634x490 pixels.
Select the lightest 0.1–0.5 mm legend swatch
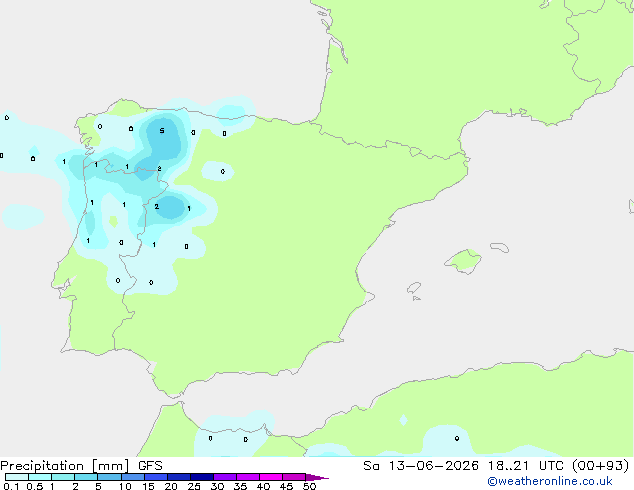pyautogui.click(x=17, y=477)
